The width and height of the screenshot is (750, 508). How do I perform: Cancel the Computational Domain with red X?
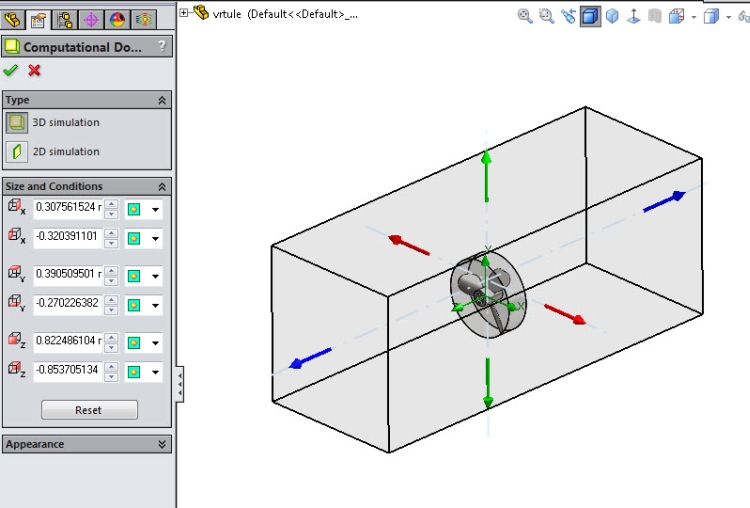(x=34, y=71)
